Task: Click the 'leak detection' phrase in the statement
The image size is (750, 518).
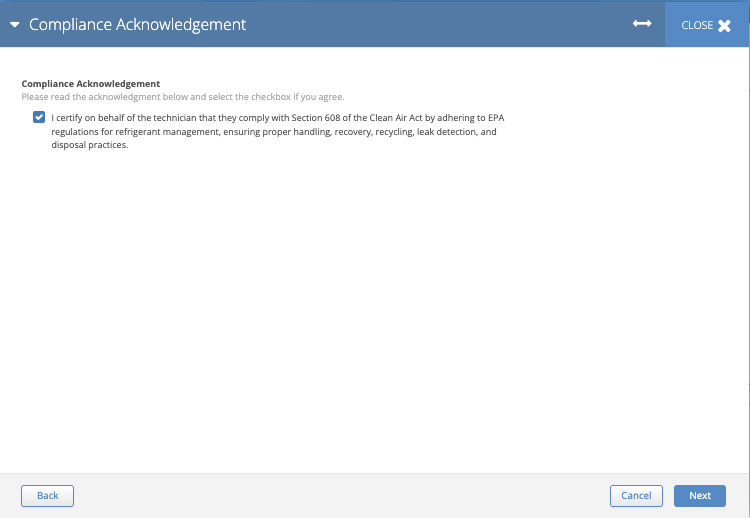Action: tap(446, 131)
